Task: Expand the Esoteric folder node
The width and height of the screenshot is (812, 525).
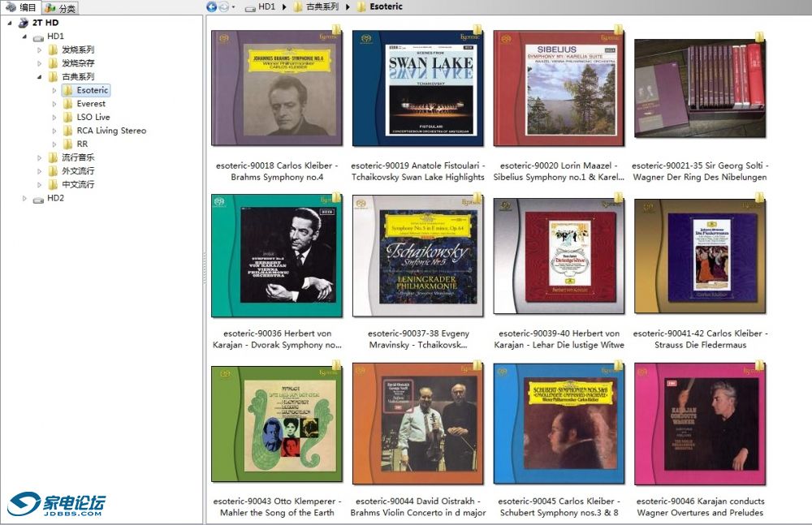Action: pos(54,91)
